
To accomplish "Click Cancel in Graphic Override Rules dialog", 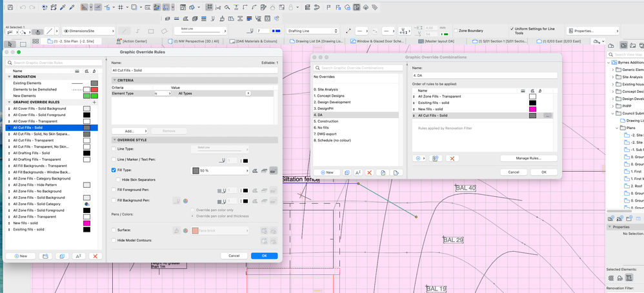I will [234, 256].
